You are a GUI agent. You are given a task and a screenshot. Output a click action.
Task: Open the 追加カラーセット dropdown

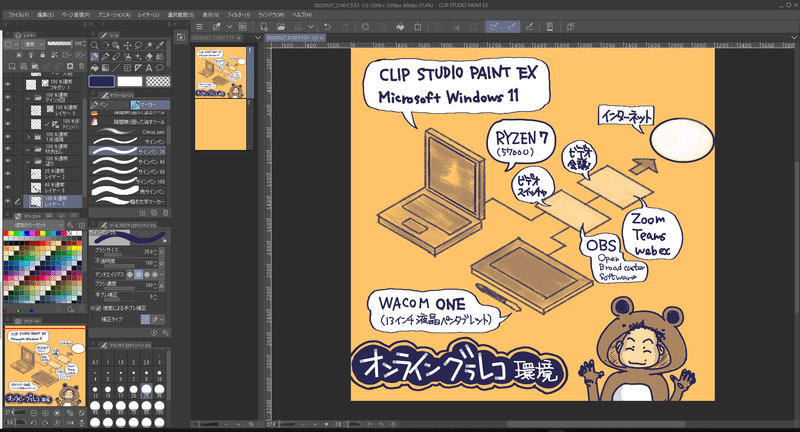[x=35, y=225]
